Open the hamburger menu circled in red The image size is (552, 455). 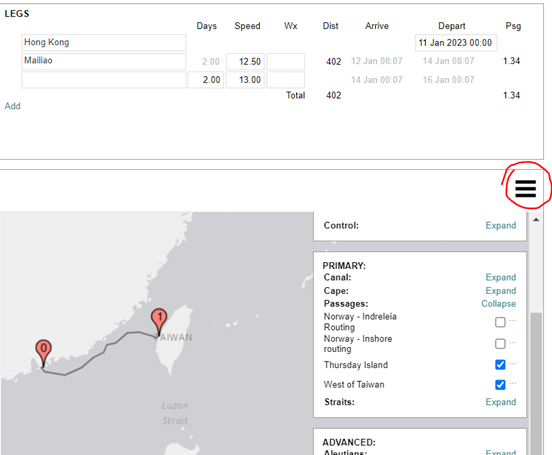point(526,188)
